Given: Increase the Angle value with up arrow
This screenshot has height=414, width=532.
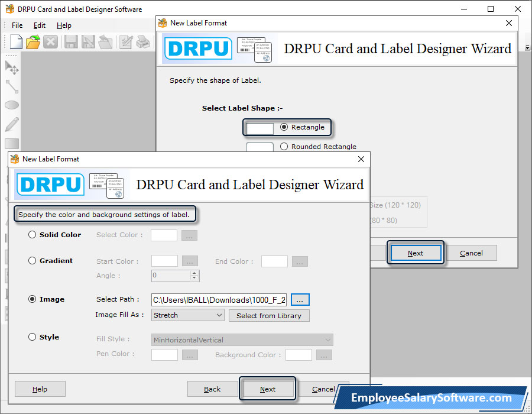Looking at the screenshot, I should pyautogui.click(x=194, y=273).
